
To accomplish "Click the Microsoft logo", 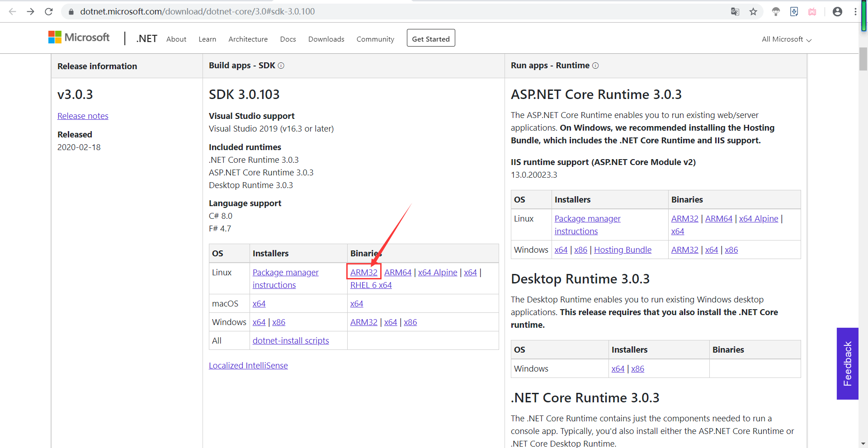I will click(79, 37).
